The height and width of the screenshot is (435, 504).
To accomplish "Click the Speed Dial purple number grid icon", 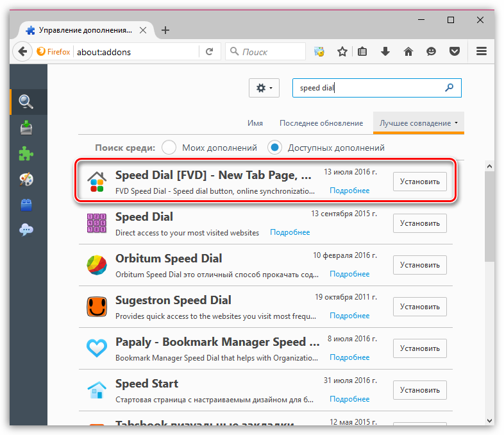I will [97, 223].
